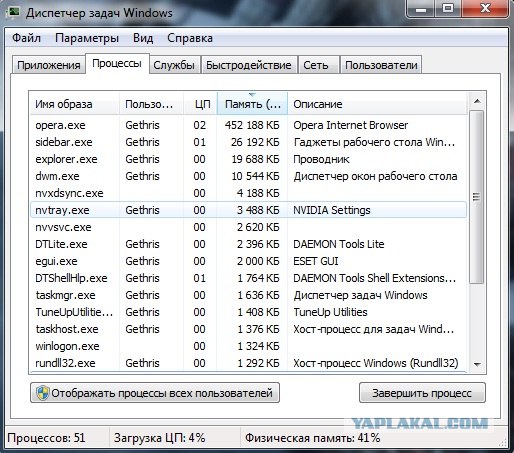Switch to the Сеть tab
Screen dimensions: 514x453
coord(316,65)
